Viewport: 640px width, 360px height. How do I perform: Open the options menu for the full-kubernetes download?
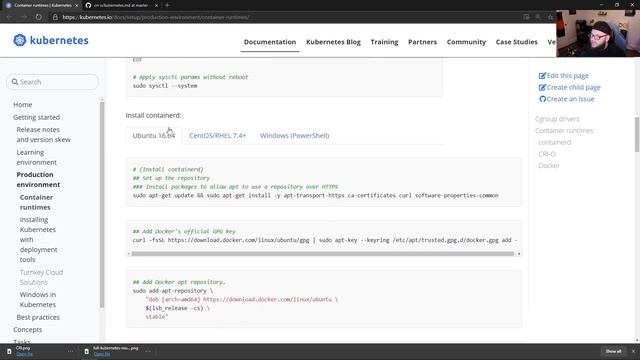(x=148, y=351)
